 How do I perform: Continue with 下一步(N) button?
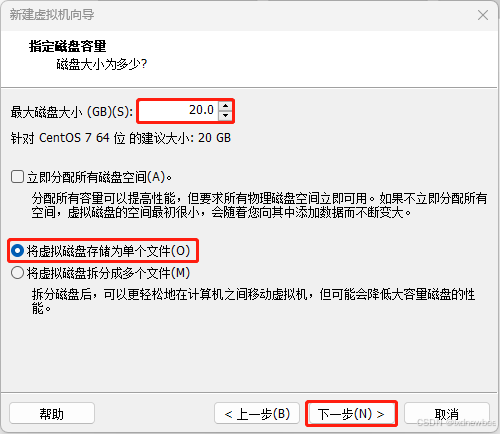(x=351, y=413)
